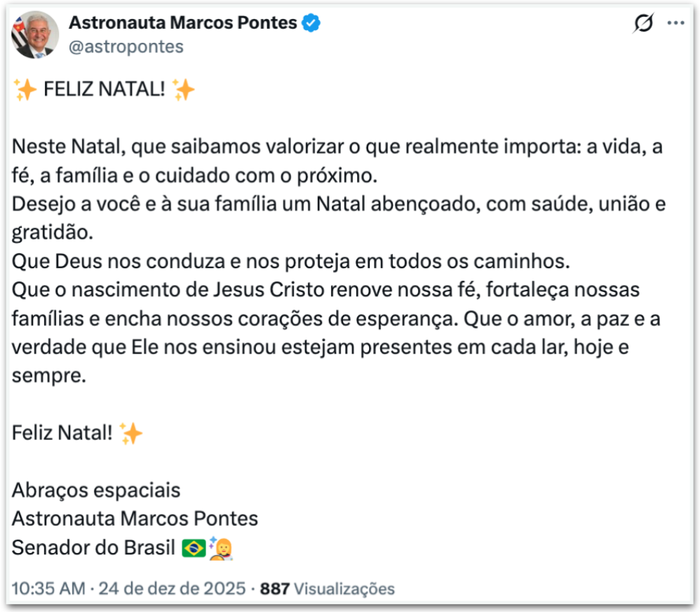Click the Abraços espaciais line
700x612 pixels.
(x=96, y=490)
